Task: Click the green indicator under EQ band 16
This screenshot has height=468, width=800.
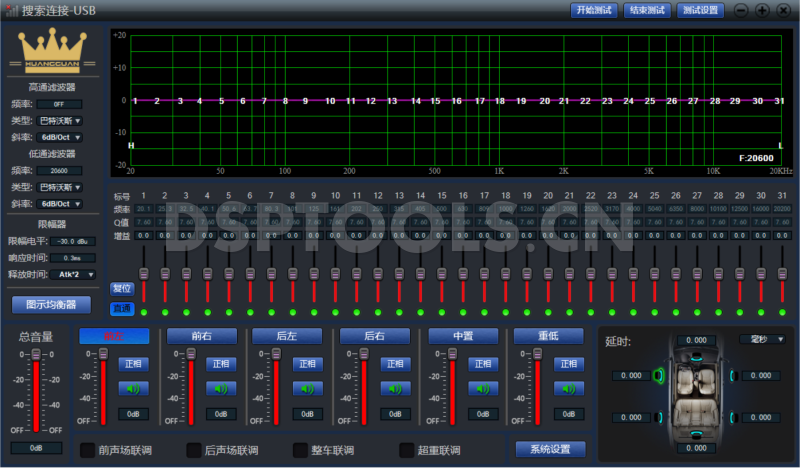Action: [x=463, y=312]
